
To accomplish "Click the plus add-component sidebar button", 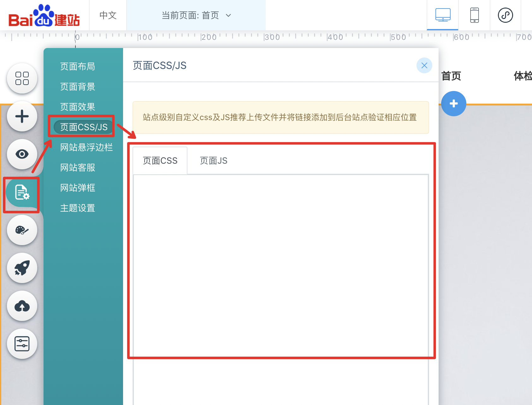I will (22, 116).
